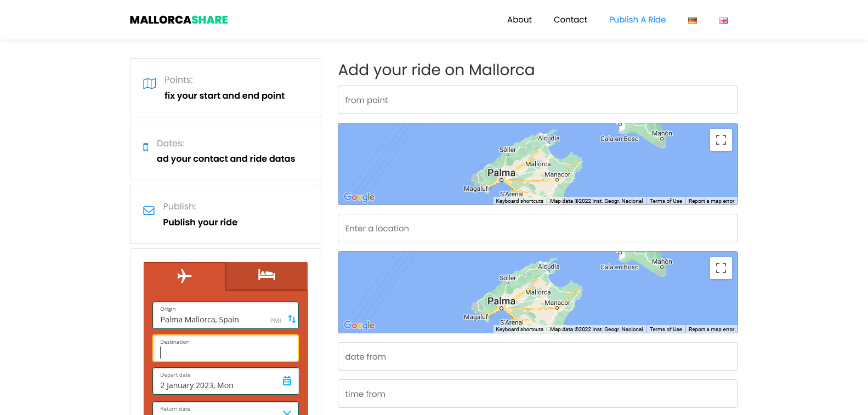Open Terms of Use on second map
This screenshot has height=415, width=868.
click(x=666, y=329)
